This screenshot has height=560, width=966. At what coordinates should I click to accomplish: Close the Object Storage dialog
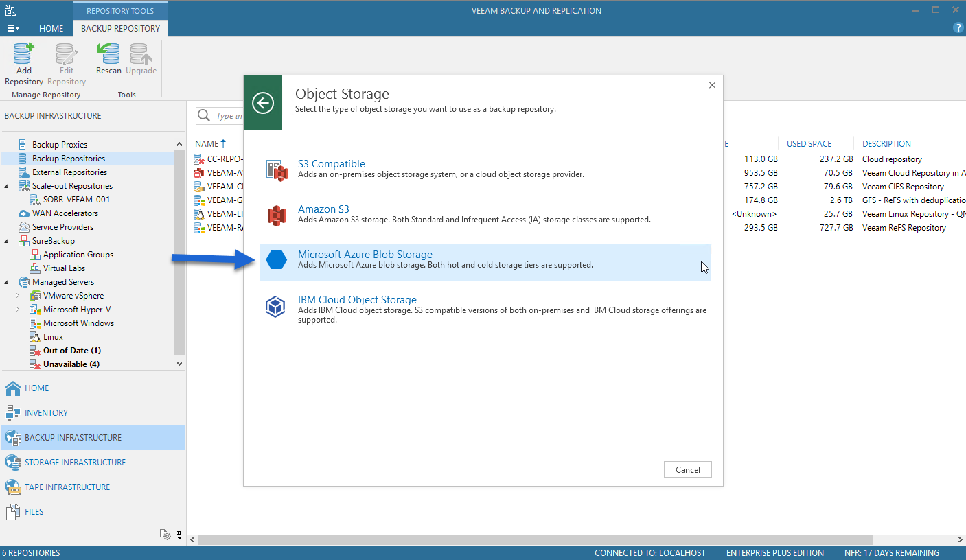[712, 86]
